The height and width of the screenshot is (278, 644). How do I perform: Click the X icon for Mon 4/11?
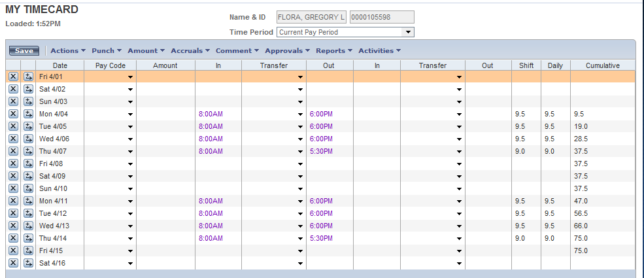(13, 201)
